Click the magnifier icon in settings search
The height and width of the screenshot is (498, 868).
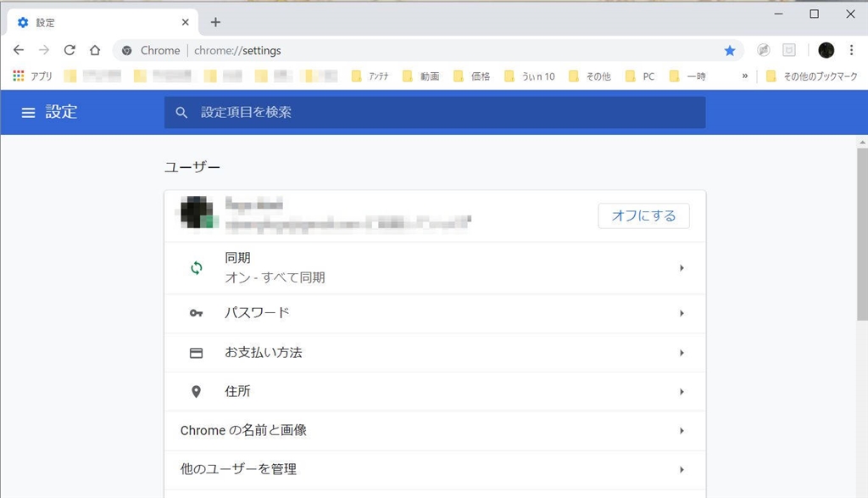coord(181,113)
